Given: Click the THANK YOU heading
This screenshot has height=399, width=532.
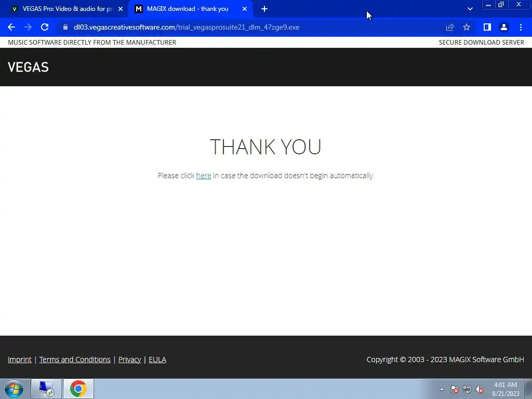Looking at the screenshot, I should point(265,147).
